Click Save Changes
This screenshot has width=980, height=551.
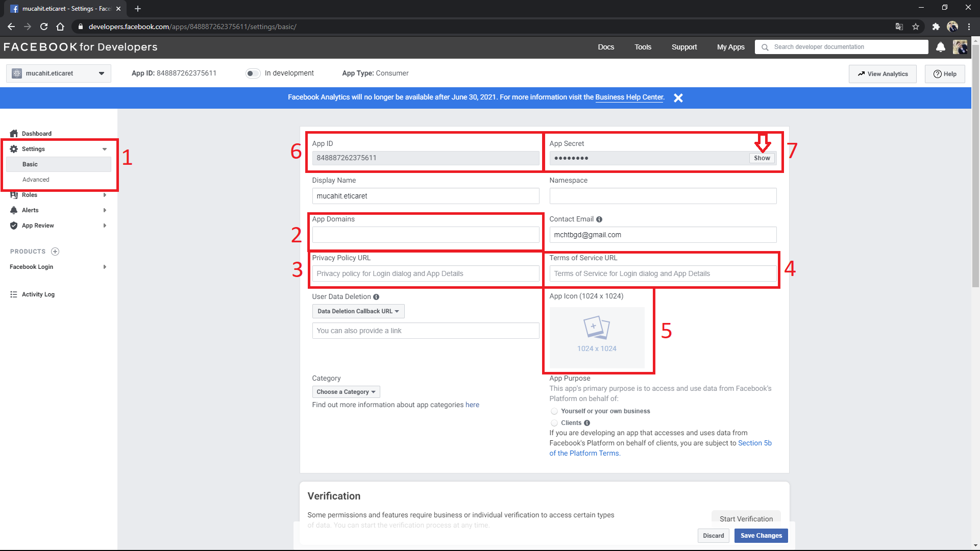761,536
